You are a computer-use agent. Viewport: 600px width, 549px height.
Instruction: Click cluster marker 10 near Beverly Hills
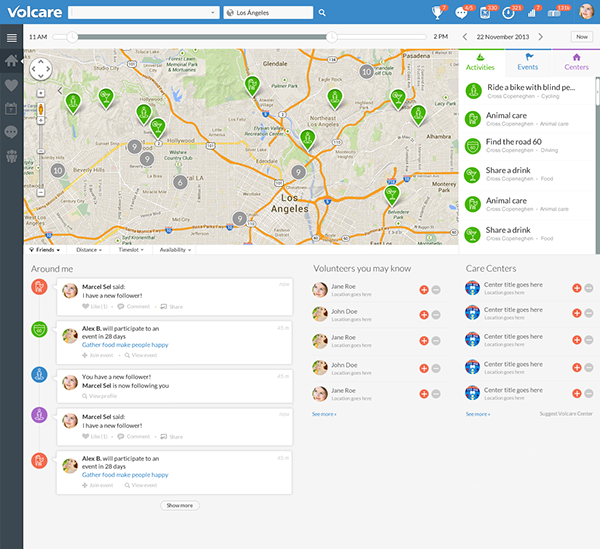click(x=57, y=171)
